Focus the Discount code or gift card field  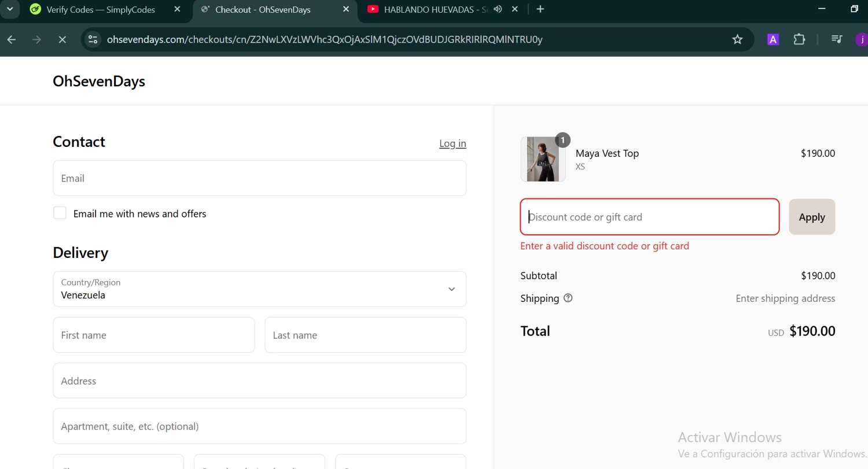(650, 217)
